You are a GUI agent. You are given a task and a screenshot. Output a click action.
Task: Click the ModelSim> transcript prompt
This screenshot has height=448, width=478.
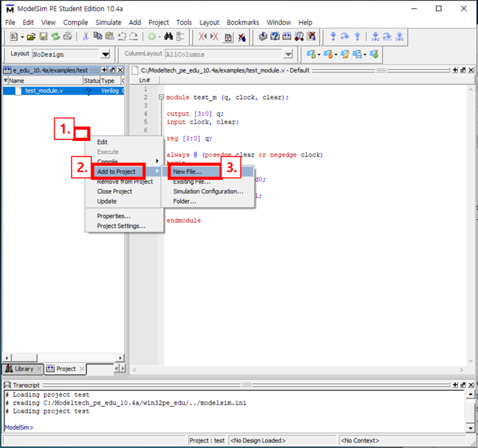[19, 427]
